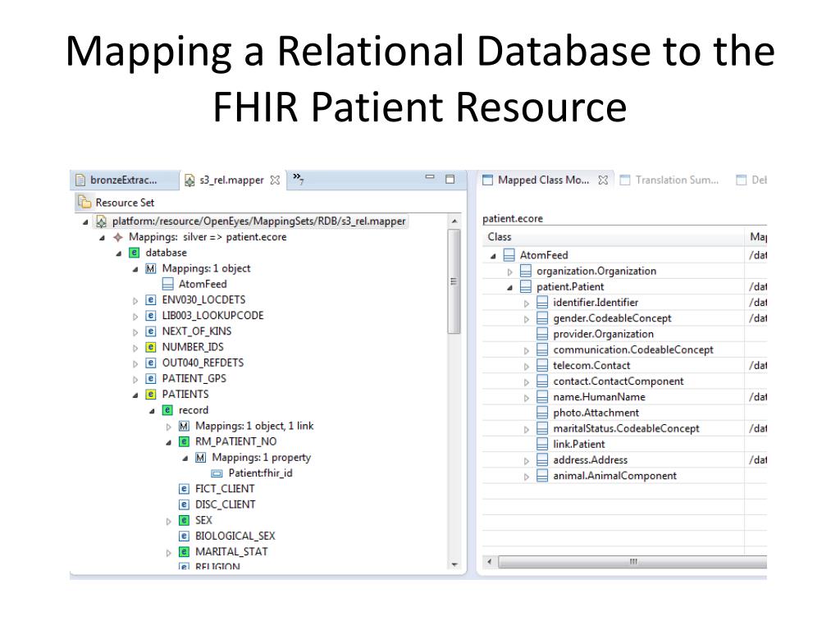Expand organization.Organization class
The width and height of the screenshot is (840, 630).
pyautogui.click(x=509, y=272)
